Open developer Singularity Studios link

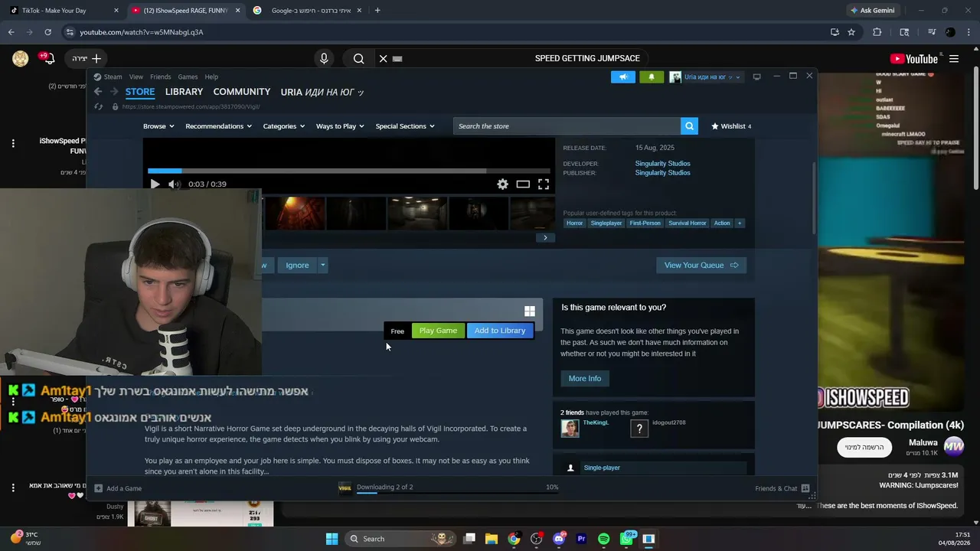[662, 164]
